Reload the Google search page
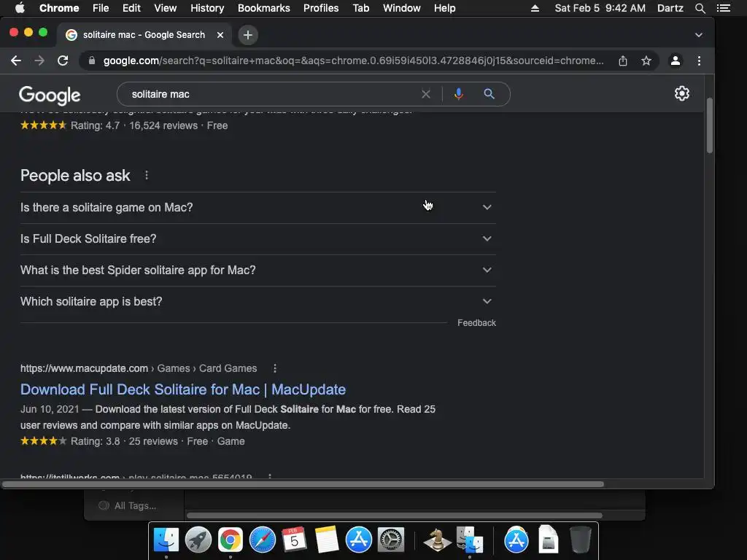 (x=63, y=61)
